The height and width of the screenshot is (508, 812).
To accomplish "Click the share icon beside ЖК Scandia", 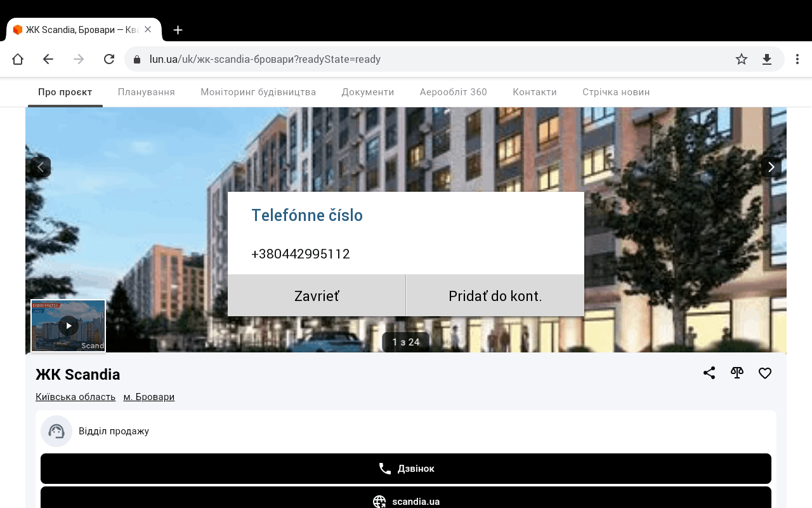I will pos(709,373).
